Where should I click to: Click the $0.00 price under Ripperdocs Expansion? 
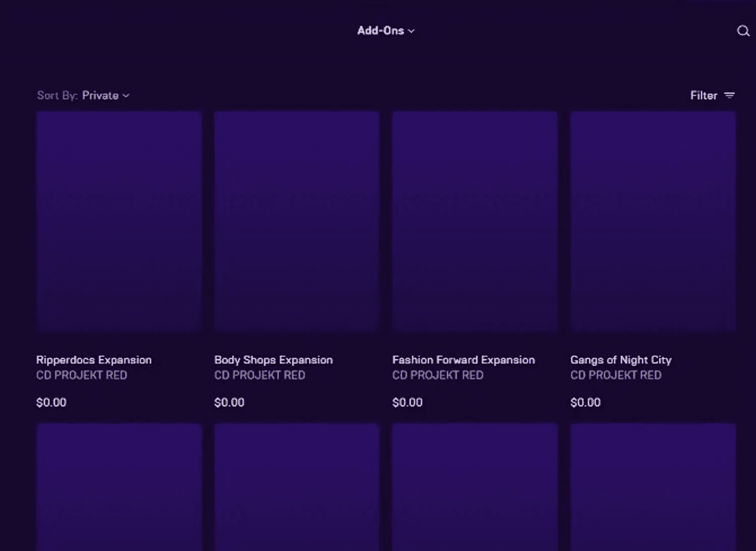tap(51, 402)
